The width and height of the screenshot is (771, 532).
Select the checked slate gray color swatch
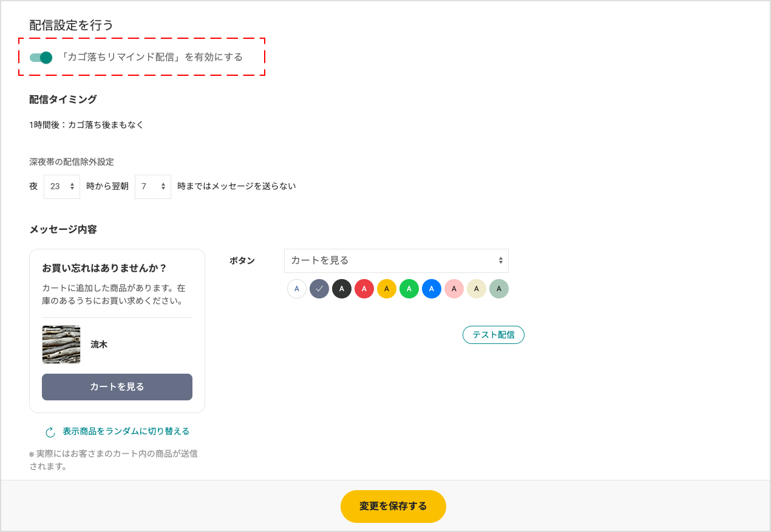pyautogui.click(x=319, y=289)
